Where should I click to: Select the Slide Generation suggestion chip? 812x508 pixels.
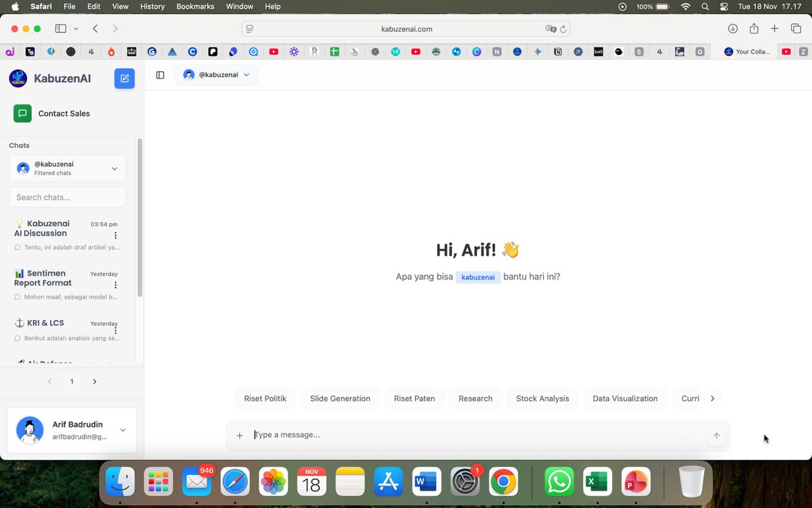340,399
